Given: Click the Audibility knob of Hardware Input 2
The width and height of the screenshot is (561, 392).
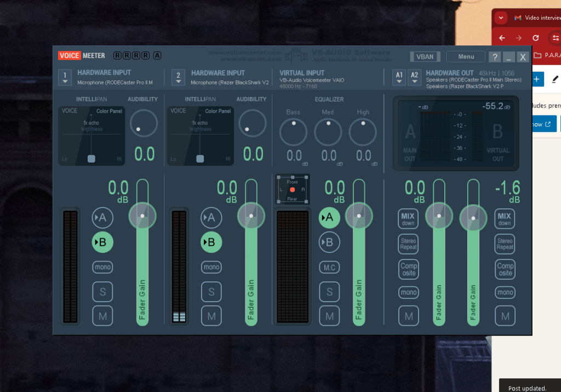Looking at the screenshot, I should 253,123.
